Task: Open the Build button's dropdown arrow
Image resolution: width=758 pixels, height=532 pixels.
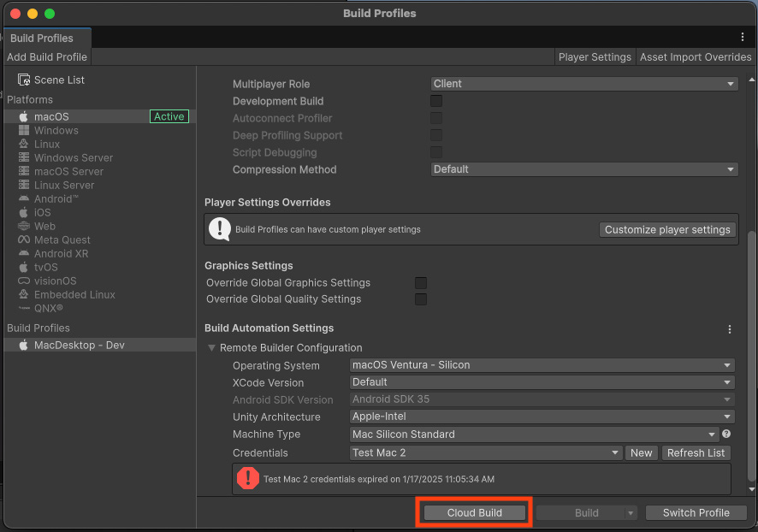Action: (631, 512)
